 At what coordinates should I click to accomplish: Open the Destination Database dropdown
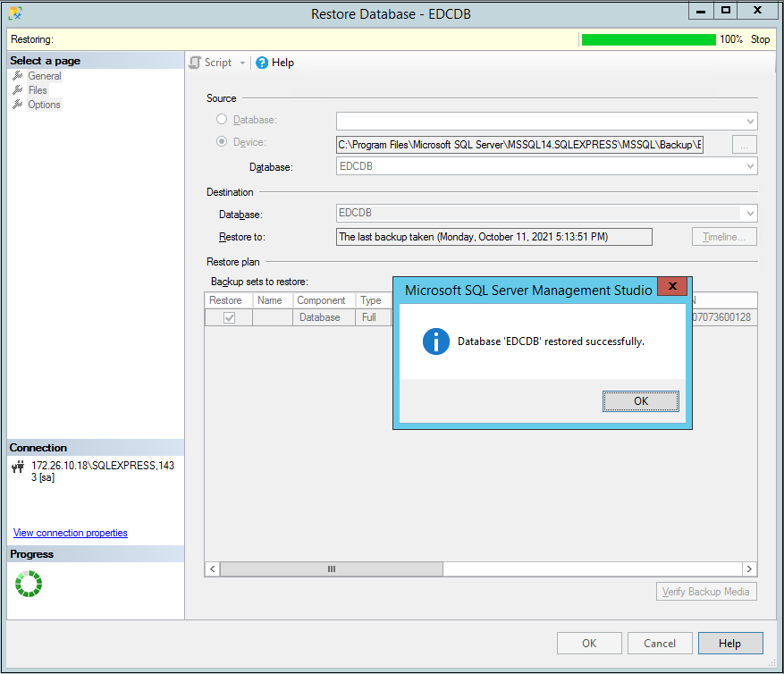point(749,214)
